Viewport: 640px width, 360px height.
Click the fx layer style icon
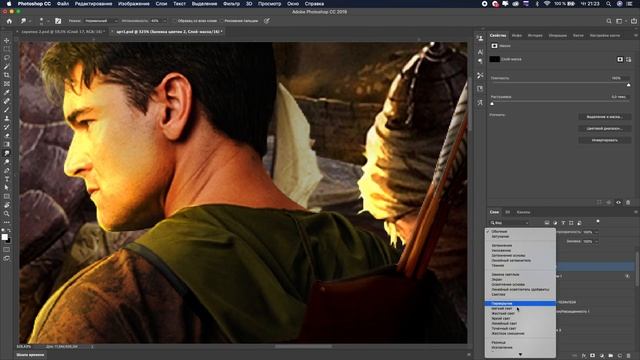[584, 356]
